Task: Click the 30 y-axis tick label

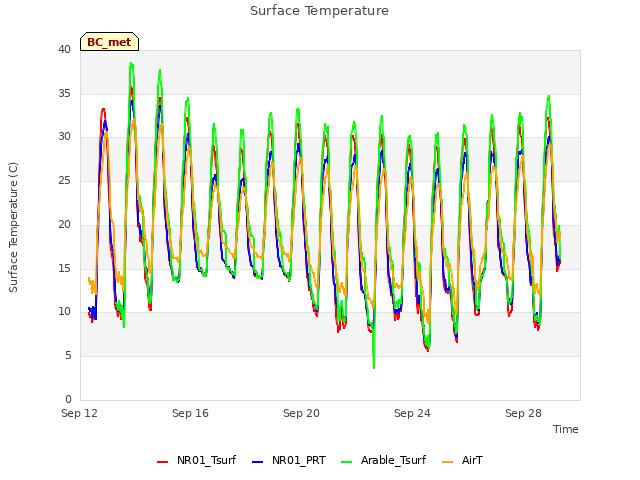Action: point(64,137)
